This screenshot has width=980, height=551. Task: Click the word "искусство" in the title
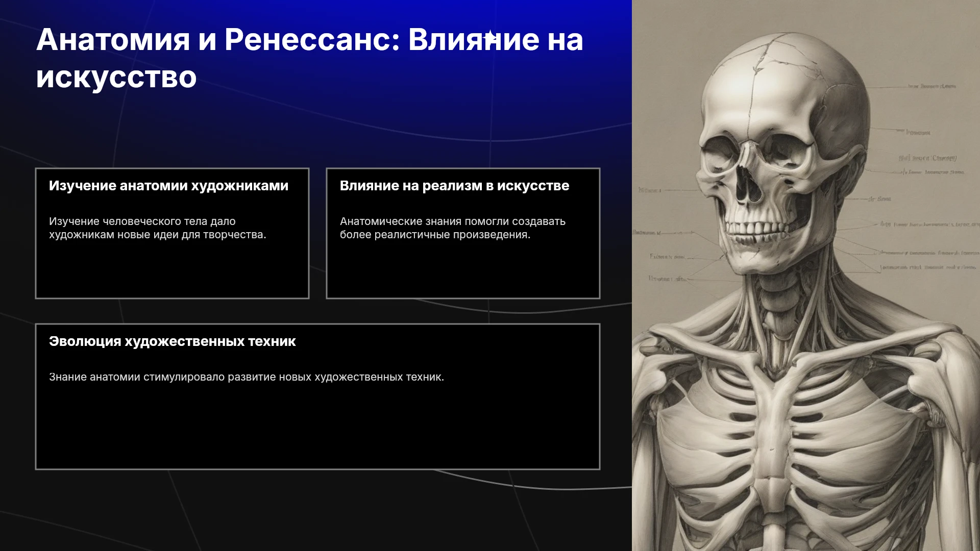coord(116,78)
